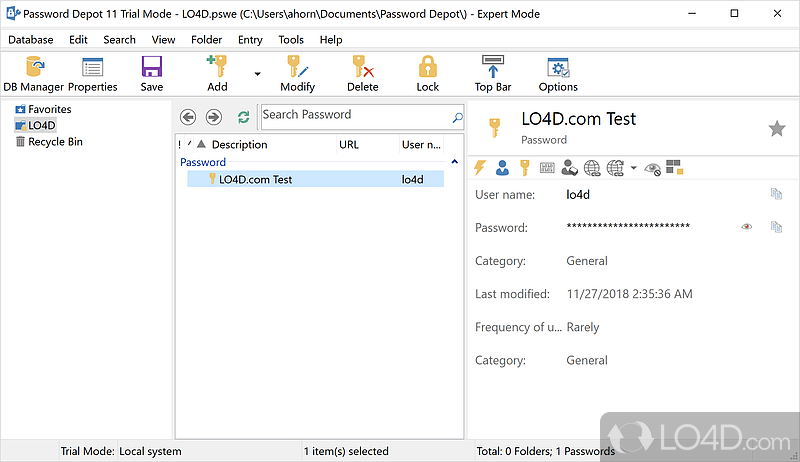Open the Add button dropdown arrow
800x462 pixels.
pyautogui.click(x=257, y=74)
